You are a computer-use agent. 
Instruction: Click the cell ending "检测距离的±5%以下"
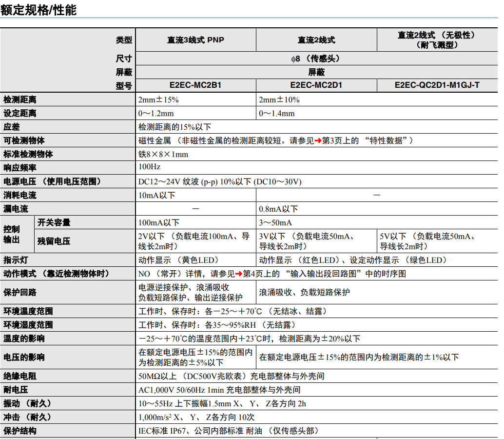[195, 358]
